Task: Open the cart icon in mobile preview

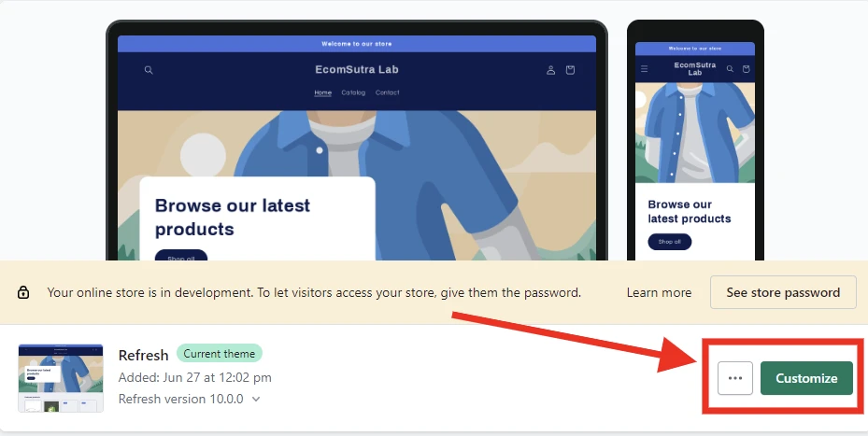Action: (747, 69)
